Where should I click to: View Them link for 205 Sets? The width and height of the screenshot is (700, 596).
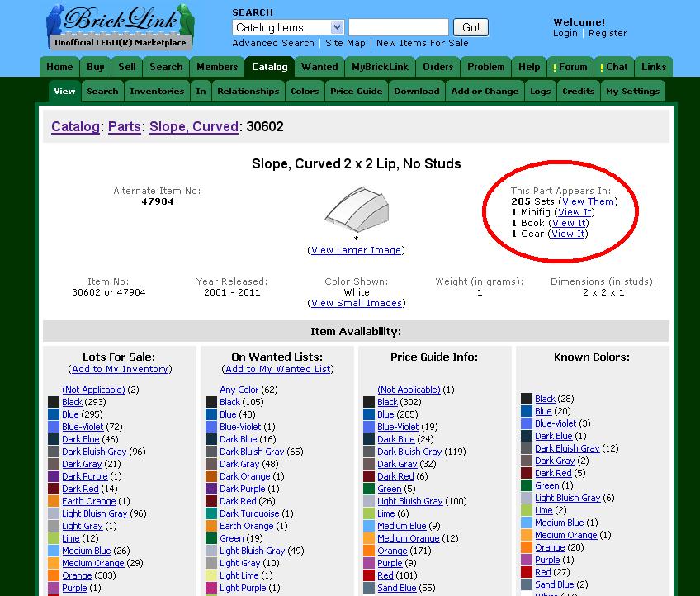588,201
